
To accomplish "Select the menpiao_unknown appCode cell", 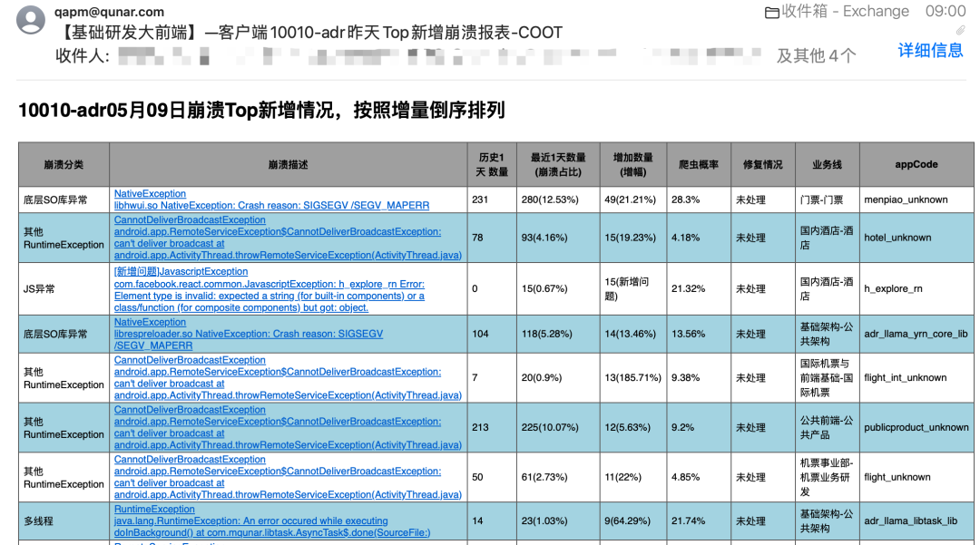I will [916, 200].
